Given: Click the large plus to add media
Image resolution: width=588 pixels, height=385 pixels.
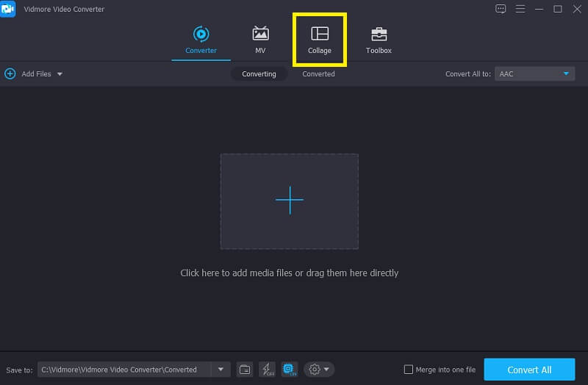Looking at the screenshot, I should [x=290, y=201].
